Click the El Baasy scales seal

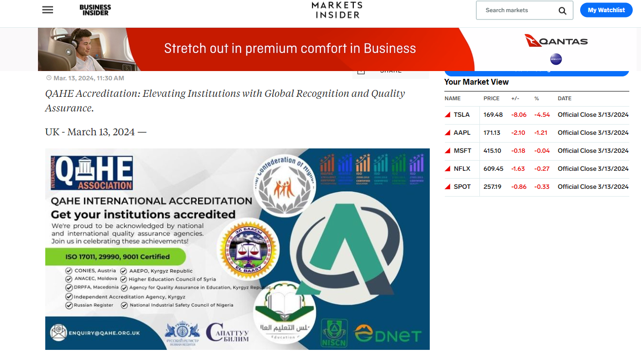tap(249, 249)
